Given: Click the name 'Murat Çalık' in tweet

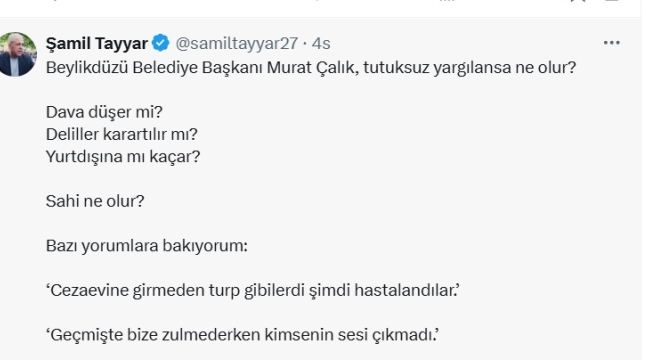Looking at the screenshot, I should pyautogui.click(x=313, y=68).
